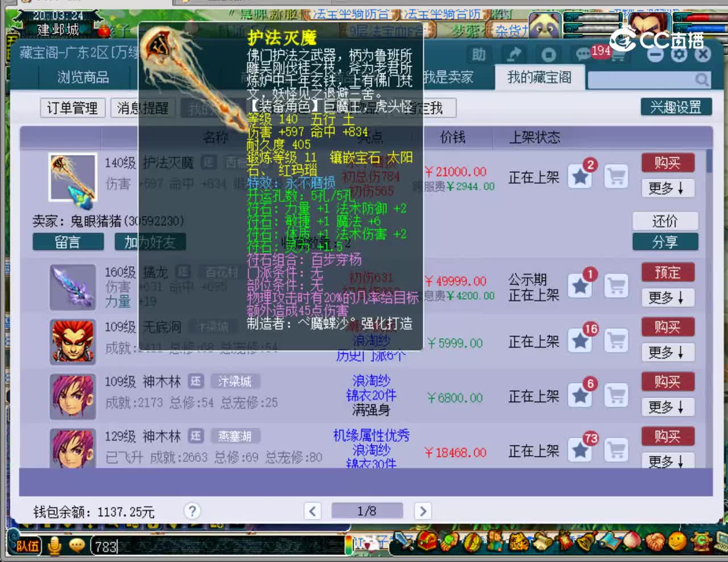The width and height of the screenshot is (728, 562).
Task: Toggle favorite star on ¥5999 无底洞 row
Action: point(580,341)
